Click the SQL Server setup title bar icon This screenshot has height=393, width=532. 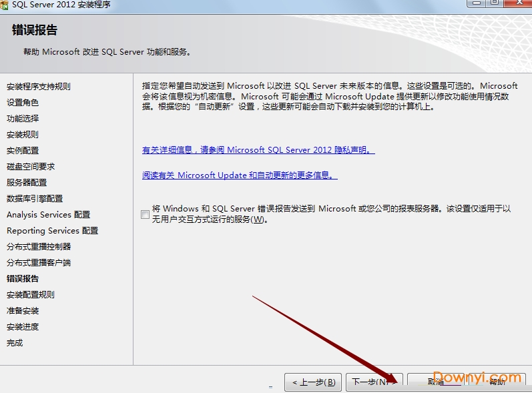point(4,5)
